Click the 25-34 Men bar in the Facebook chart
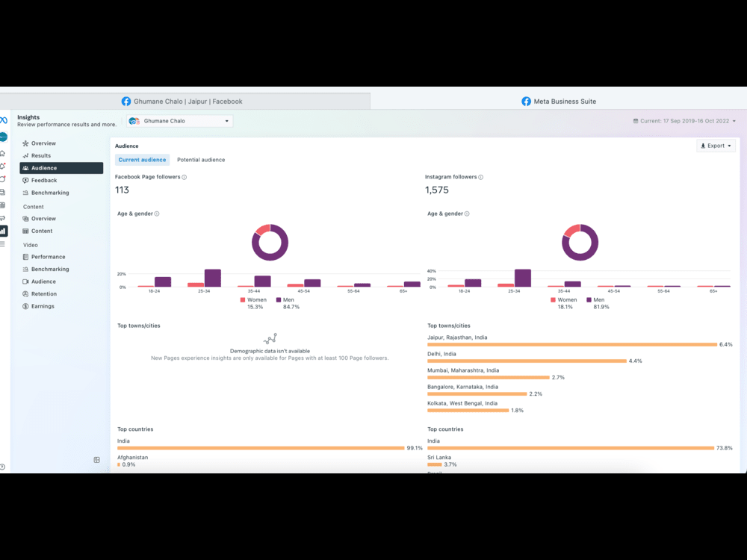This screenshot has width=747, height=560. point(212,278)
